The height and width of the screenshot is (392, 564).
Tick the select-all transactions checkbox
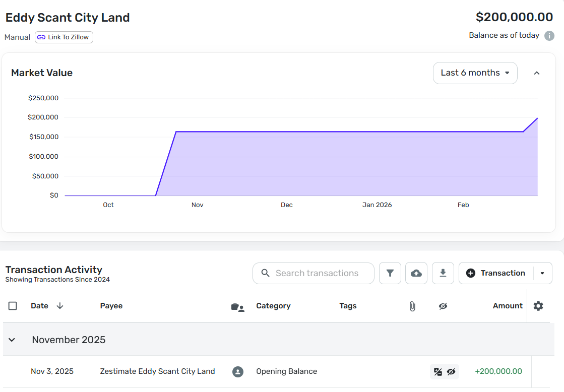pos(13,306)
